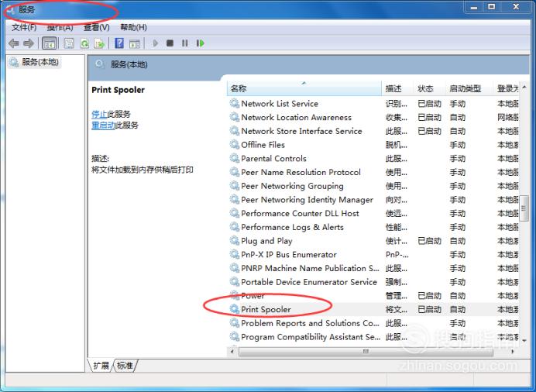Select Portable Device Enumerator Service row

pos(373,282)
